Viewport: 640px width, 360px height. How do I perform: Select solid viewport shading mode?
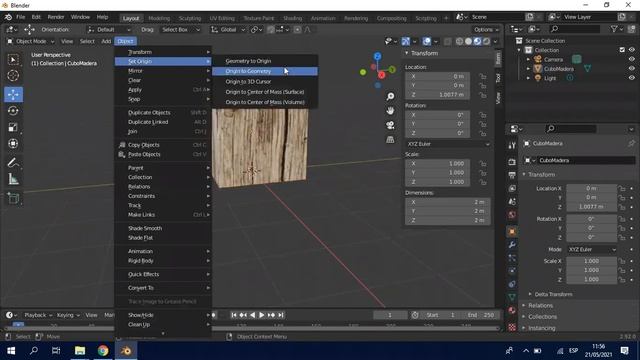[469, 41]
